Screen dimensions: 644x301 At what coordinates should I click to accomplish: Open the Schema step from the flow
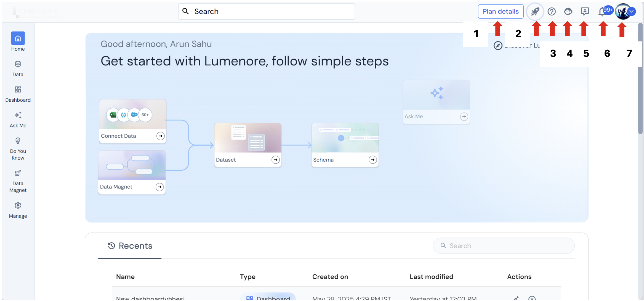tap(372, 160)
